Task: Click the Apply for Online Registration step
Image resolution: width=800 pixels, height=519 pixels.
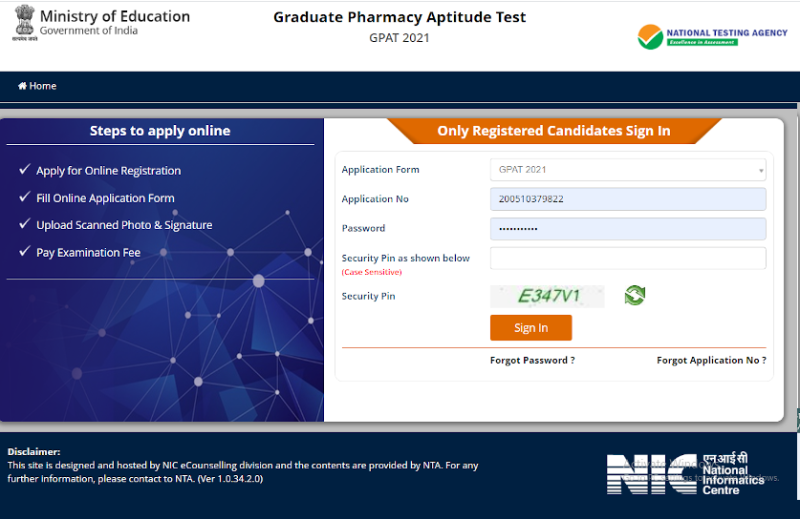Action: point(108,171)
